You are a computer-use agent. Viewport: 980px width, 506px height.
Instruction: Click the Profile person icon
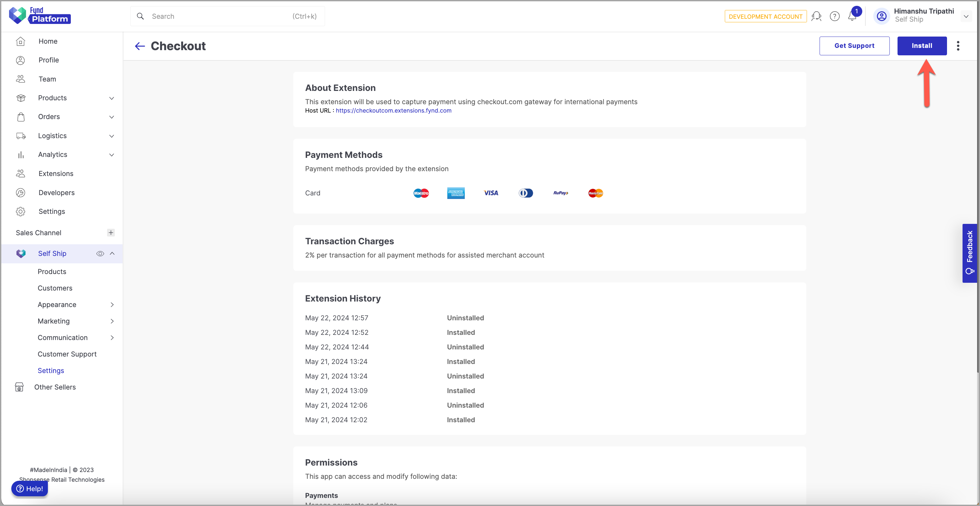point(21,60)
